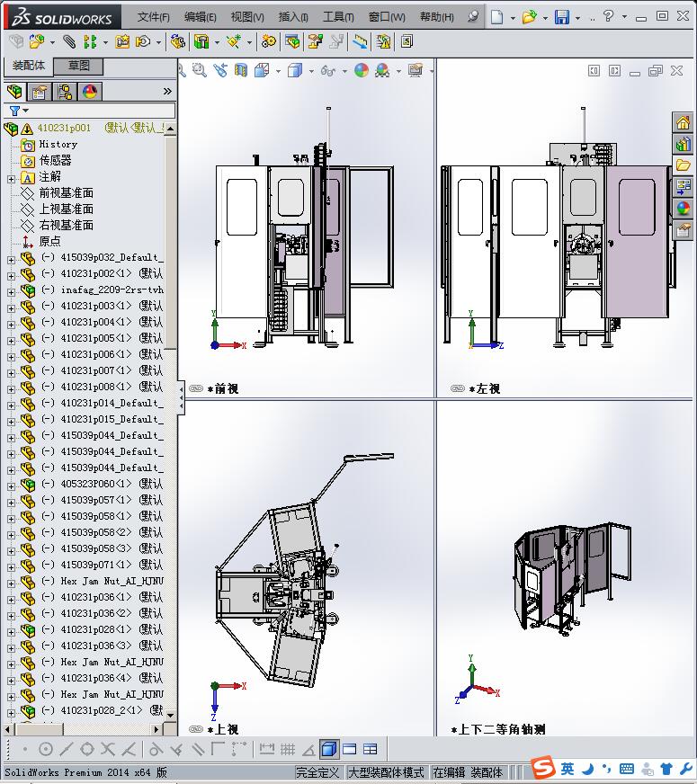Open the Assembly Features tool
Image resolution: width=697 pixels, height=784 pixels.
pyautogui.click(x=202, y=41)
